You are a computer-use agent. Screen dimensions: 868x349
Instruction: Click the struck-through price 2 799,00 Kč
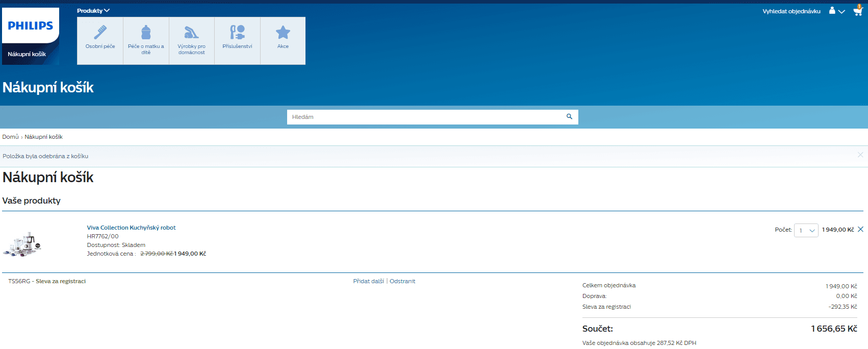pyautogui.click(x=157, y=254)
